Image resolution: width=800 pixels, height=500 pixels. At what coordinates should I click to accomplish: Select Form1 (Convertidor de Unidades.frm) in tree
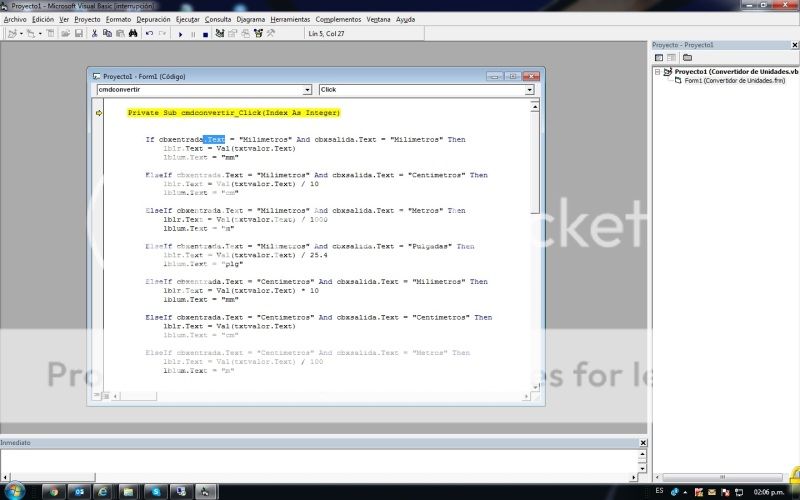734,81
